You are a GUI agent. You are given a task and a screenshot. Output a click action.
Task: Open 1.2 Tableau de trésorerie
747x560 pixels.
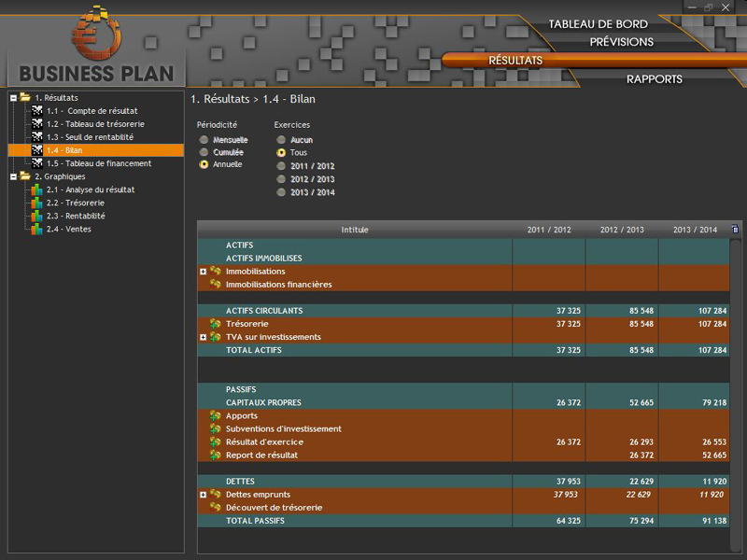point(95,124)
